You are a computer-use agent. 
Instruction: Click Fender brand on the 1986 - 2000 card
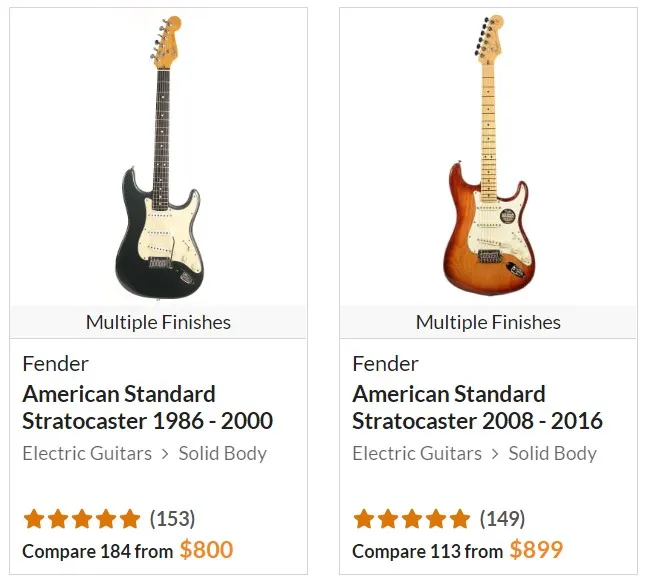click(55, 363)
